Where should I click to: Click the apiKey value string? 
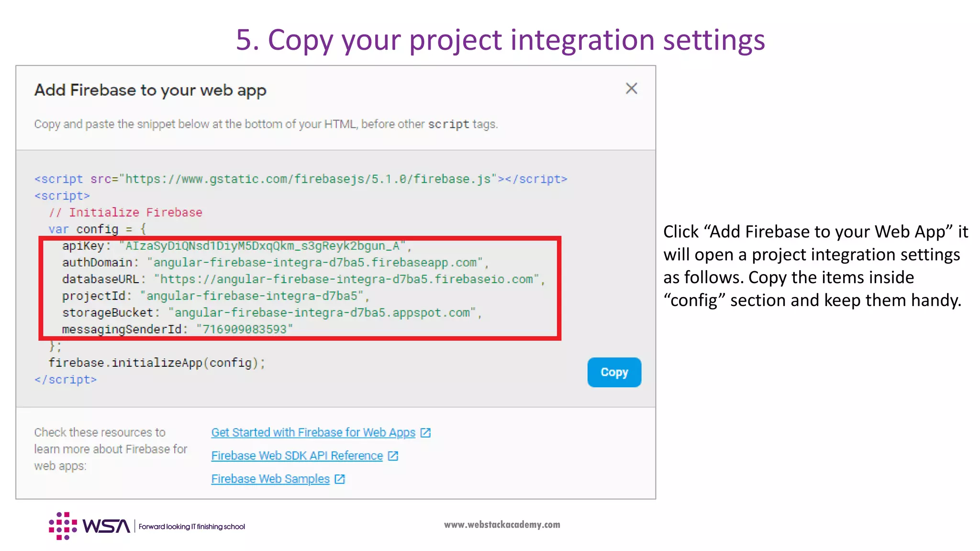coord(262,246)
